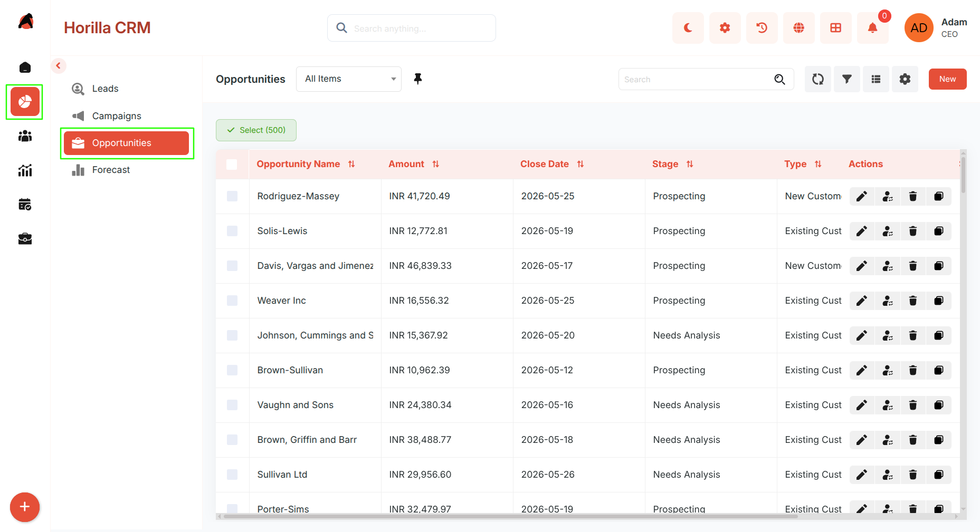
Task: Pin the current Opportunities view
Action: coord(418,79)
